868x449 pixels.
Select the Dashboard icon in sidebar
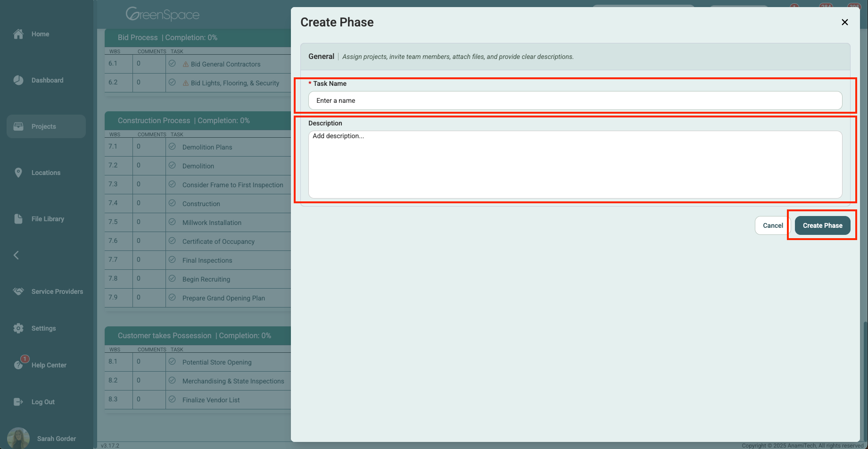tap(18, 80)
